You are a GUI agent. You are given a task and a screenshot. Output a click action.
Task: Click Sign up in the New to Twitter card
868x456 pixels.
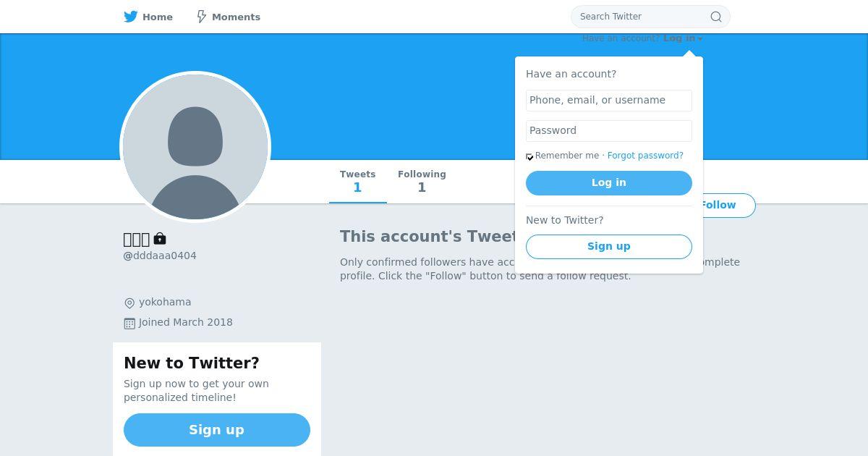point(217,430)
